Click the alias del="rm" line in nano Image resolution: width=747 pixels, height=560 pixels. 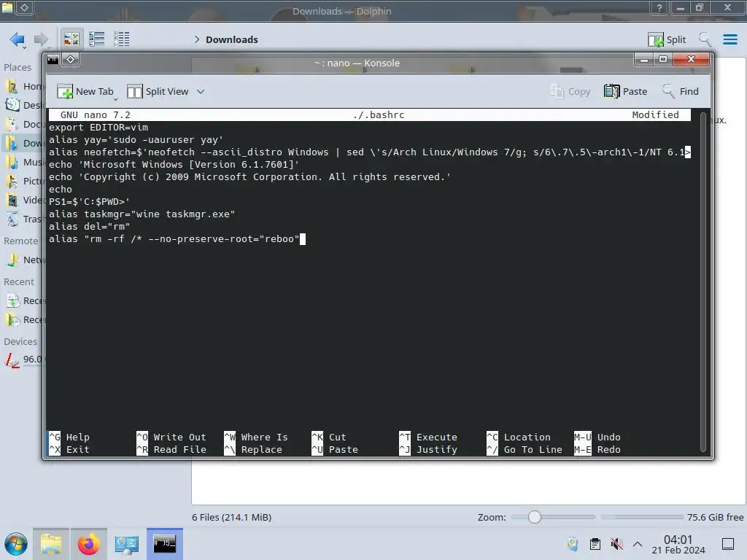click(x=90, y=227)
